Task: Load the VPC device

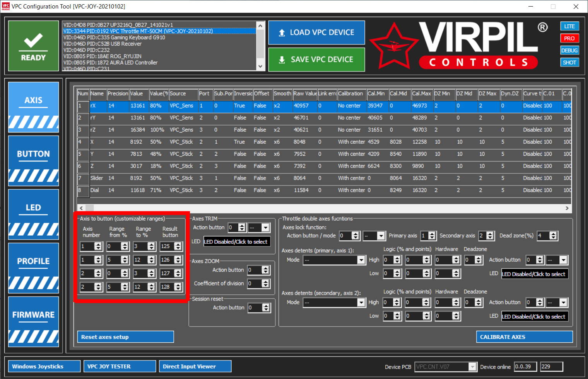Action: tap(316, 32)
